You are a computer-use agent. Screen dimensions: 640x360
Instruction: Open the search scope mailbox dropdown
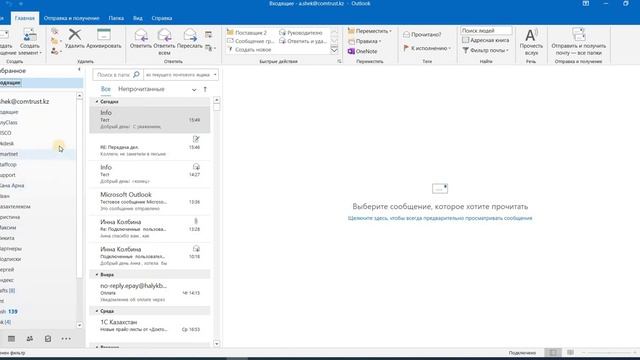click(181, 75)
